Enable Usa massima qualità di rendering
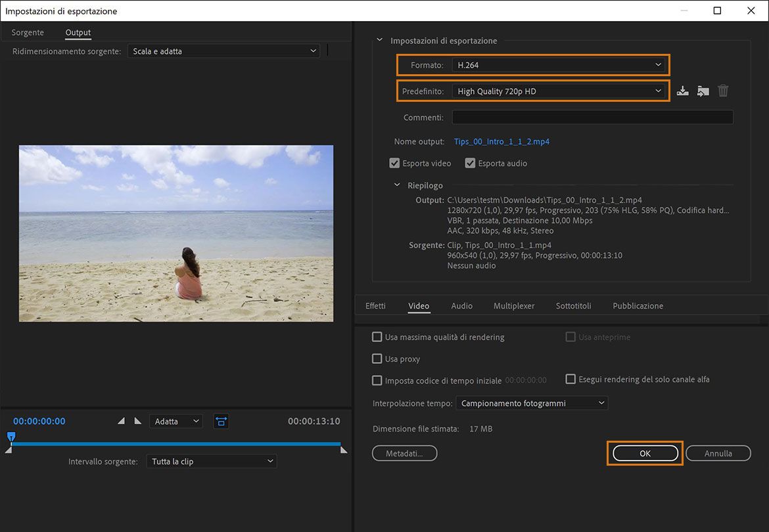Screen dimensions: 769x532 pyautogui.click(x=377, y=336)
